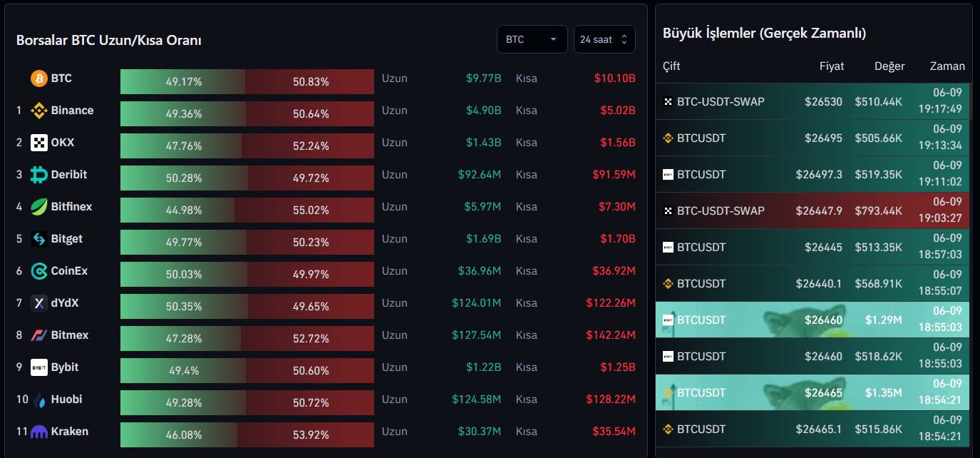Screen dimensions: 980x458
Task: Sort trades by the Değer column header
Action: (x=889, y=66)
